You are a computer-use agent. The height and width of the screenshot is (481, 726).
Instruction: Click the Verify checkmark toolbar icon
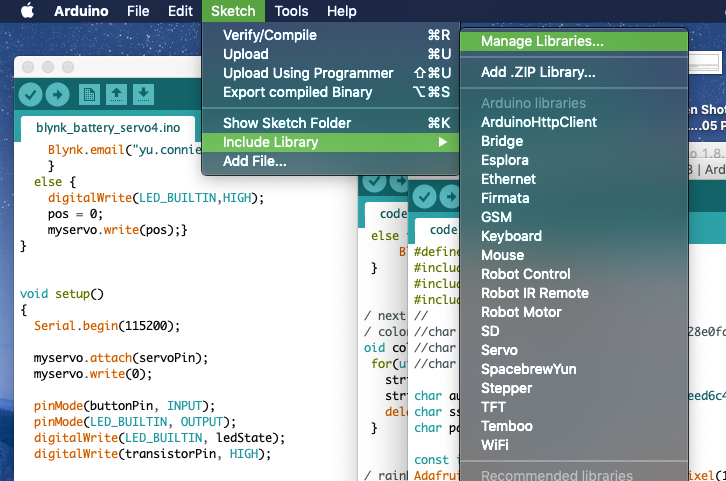(31, 95)
